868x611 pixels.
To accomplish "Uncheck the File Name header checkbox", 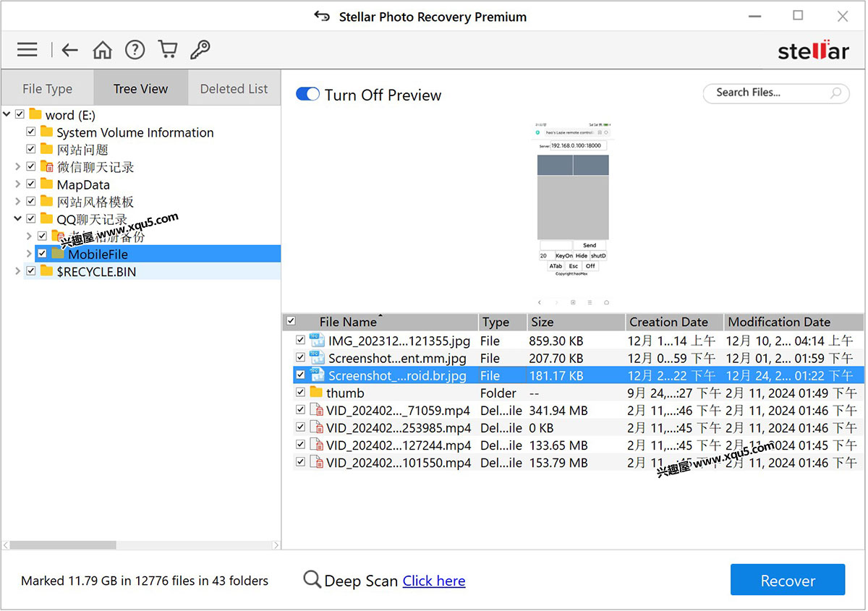I will coord(291,321).
